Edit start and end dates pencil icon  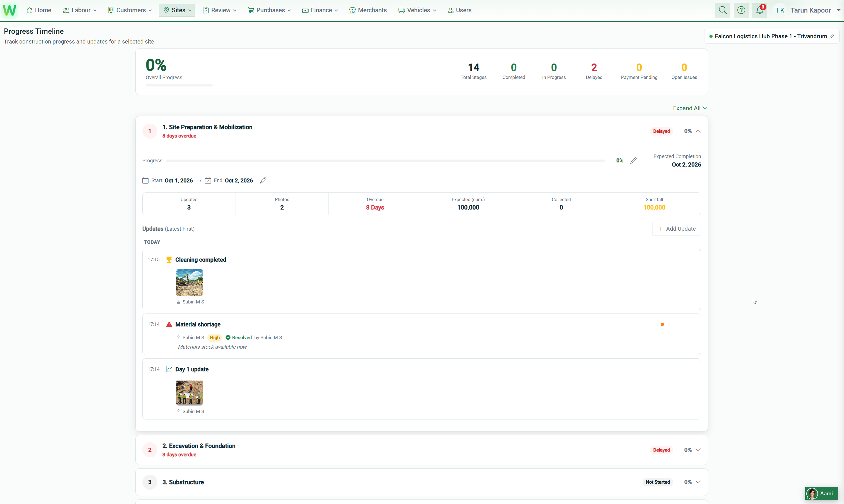click(263, 180)
